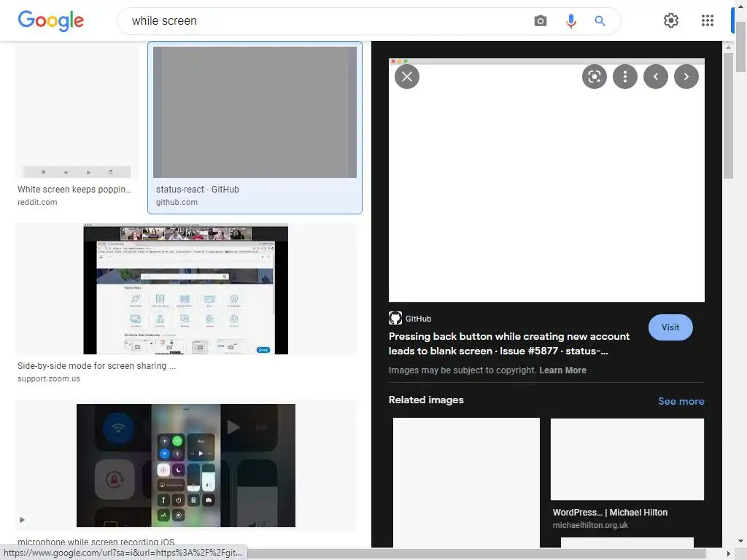This screenshot has width=747, height=560.
Task: Click the GitHub source name in preview
Action: [418, 319]
